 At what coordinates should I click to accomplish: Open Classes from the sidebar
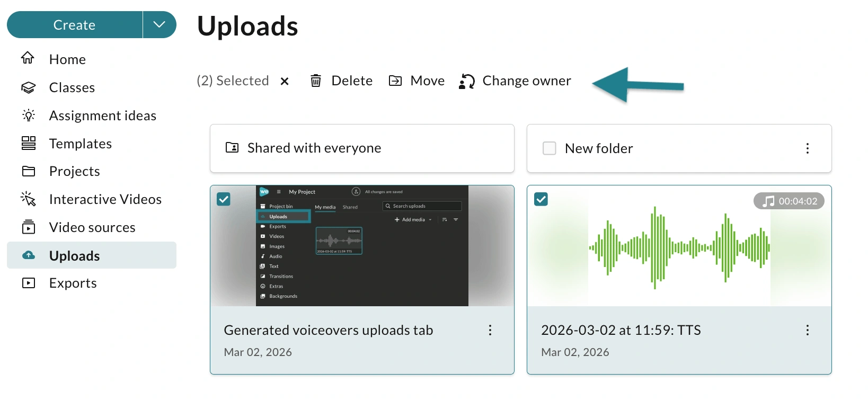point(72,87)
